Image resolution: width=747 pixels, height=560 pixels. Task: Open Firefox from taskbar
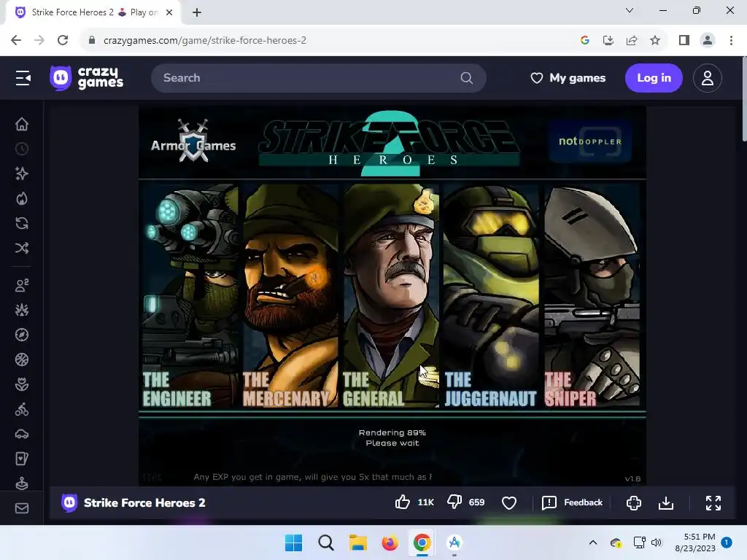(x=390, y=542)
